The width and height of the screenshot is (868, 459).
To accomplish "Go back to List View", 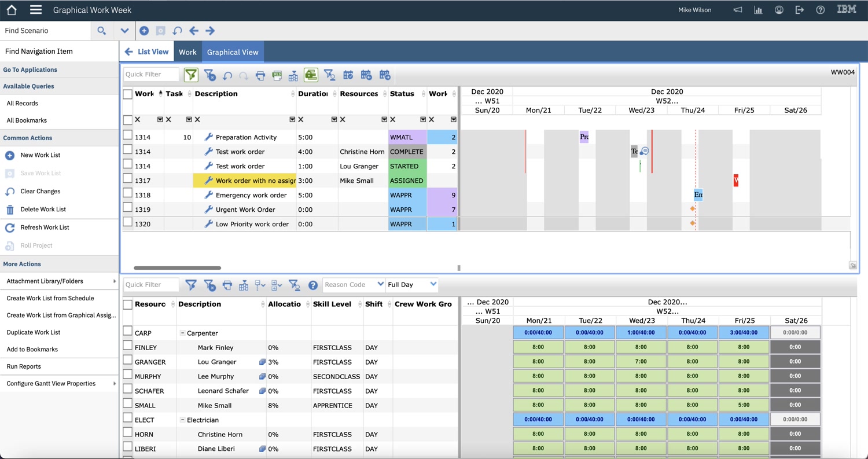I will (146, 52).
